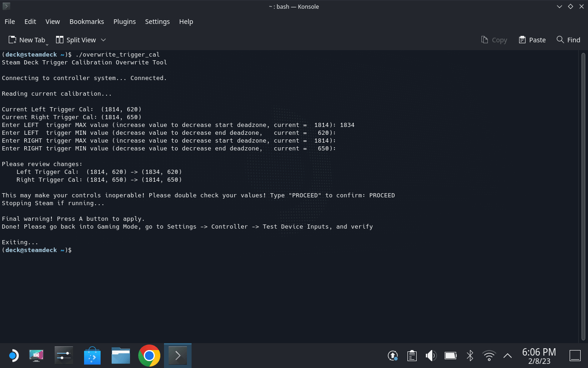Open the Discover store in taskbar

pyautogui.click(x=92, y=356)
